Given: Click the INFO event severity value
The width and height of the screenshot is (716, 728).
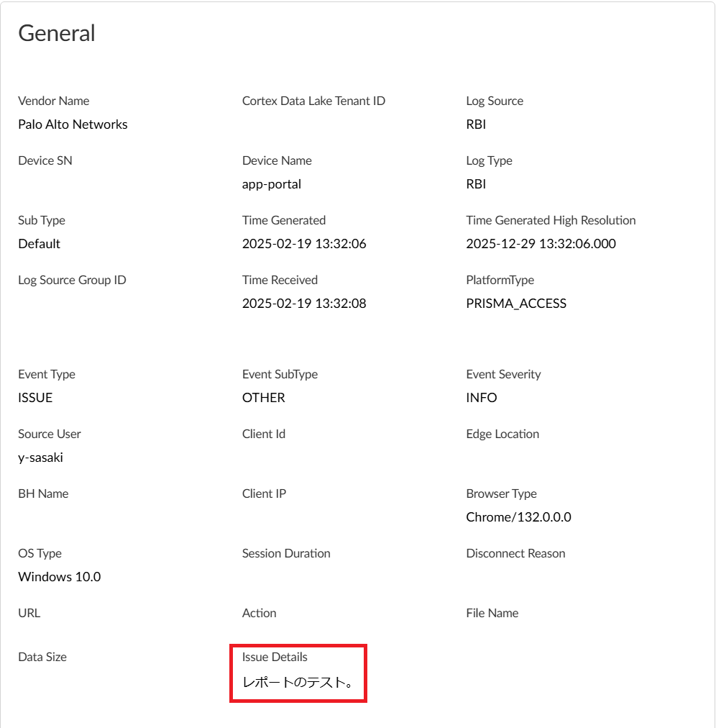Looking at the screenshot, I should tap(482, 398).
